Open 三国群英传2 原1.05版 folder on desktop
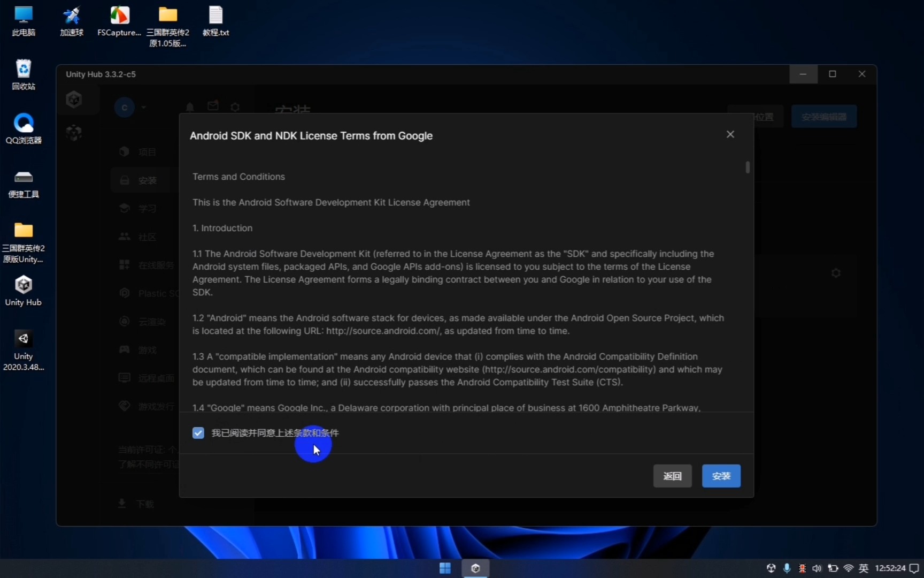The image size is (924, 578). click(x=168, y=27)
